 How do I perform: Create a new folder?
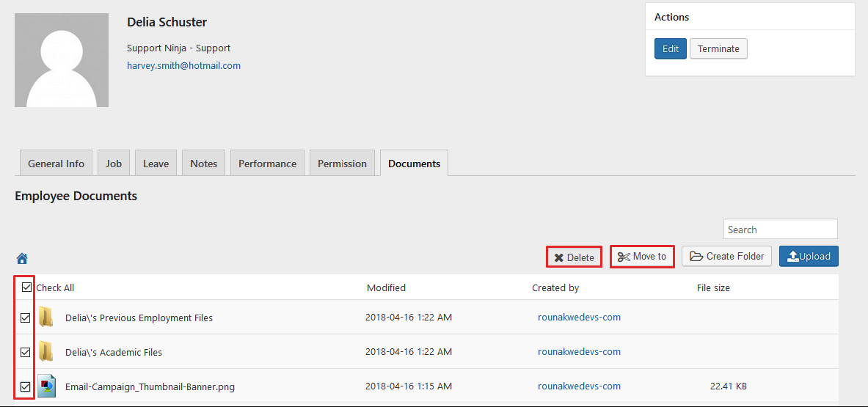726,257
